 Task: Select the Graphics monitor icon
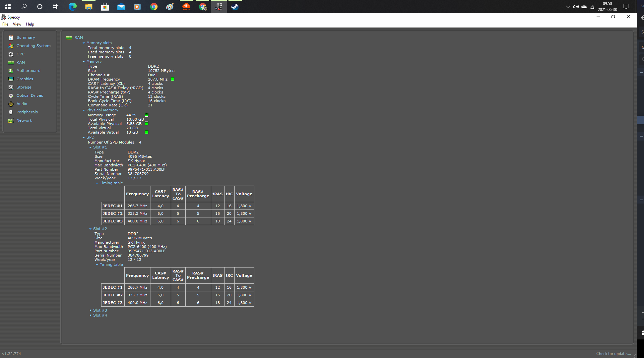pos(11,79)
